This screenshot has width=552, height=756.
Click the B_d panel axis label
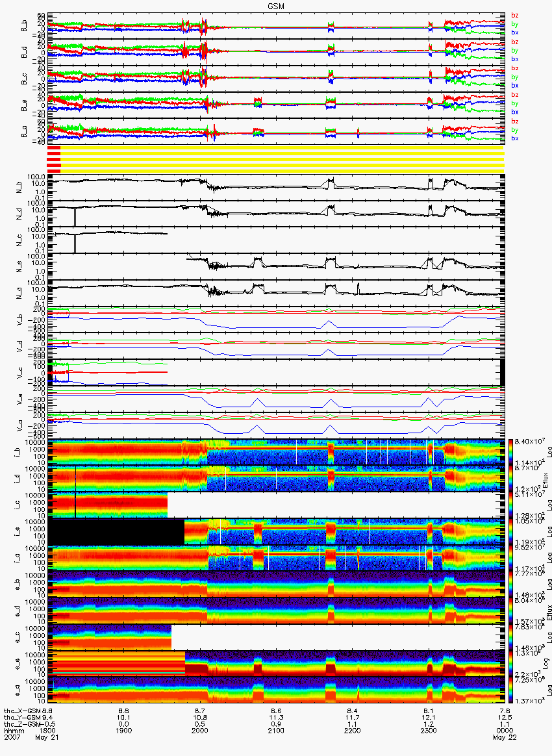(x=24, y=53)
